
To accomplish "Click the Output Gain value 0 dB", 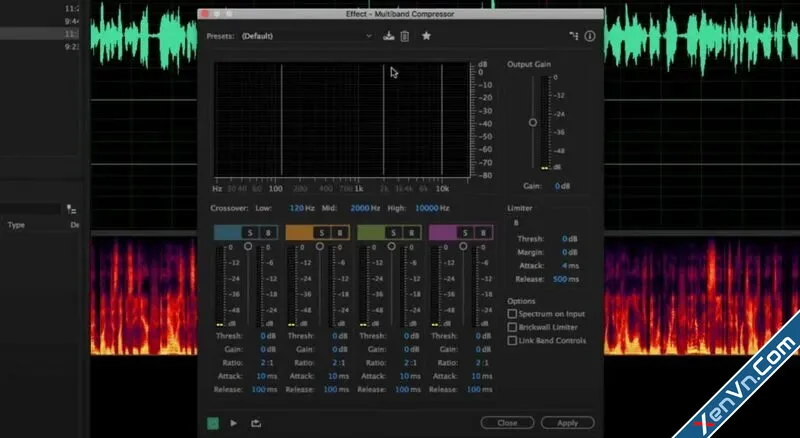I will pos(562,186).
